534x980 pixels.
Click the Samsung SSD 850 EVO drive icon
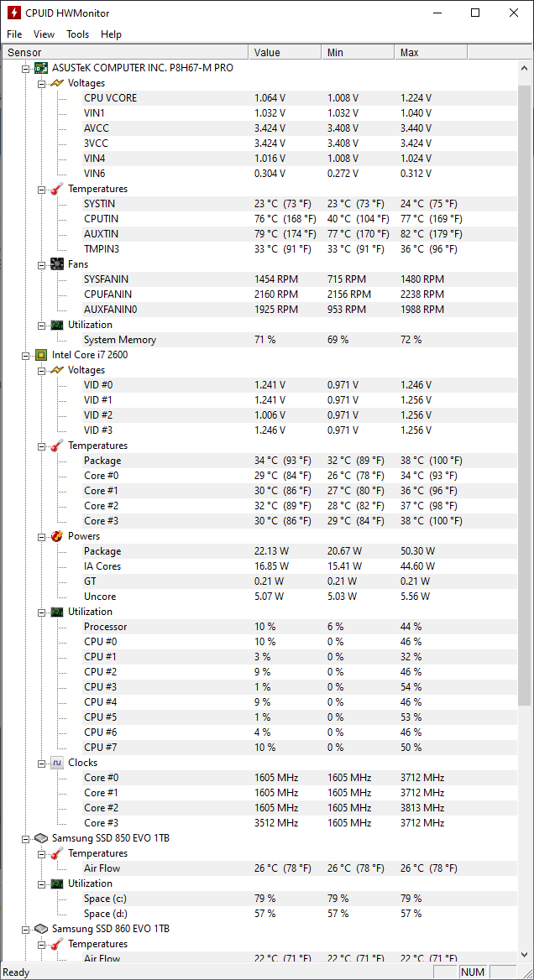tap(41, 838)
